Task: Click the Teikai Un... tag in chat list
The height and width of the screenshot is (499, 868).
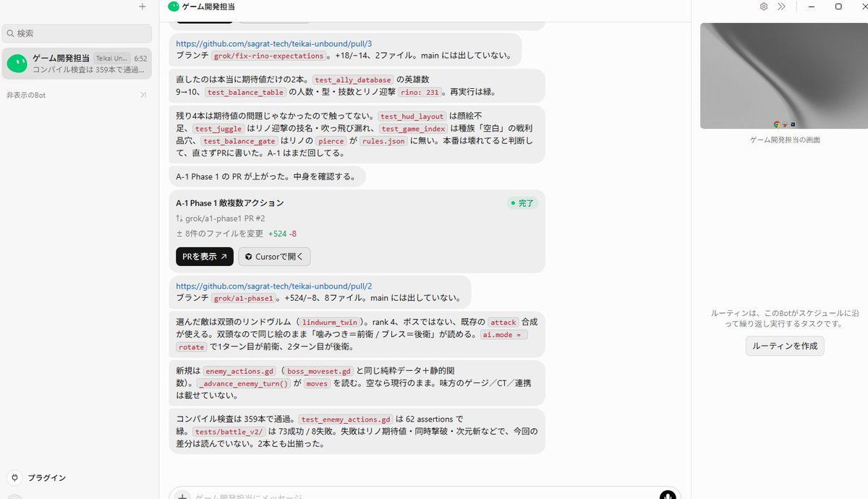Action: pyautogui.click(x=112, y=58)
